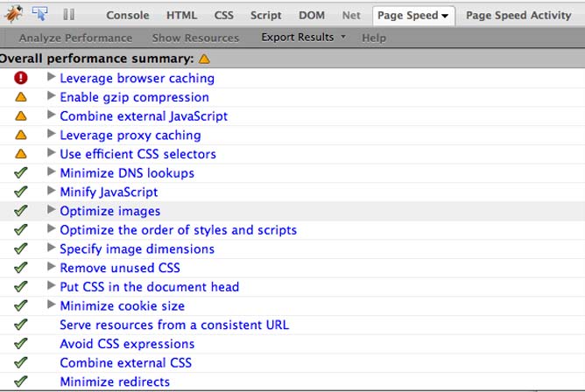Image resolution: width=585 pixels, height=392 pixels.
Task: Open the Net panel tab
Action: click(x=351, y=15)
